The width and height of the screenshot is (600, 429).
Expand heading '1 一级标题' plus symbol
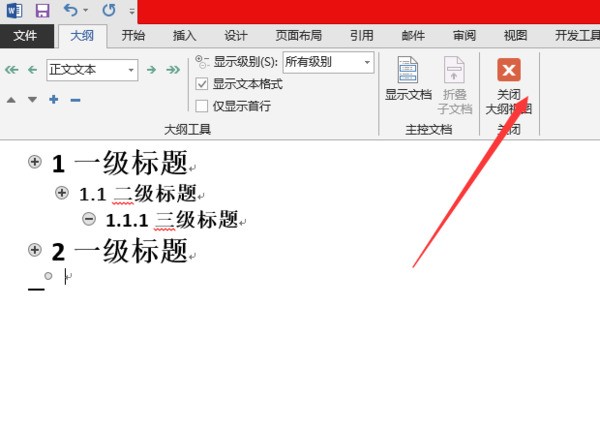pyautogui.click(x=35, y=162)
